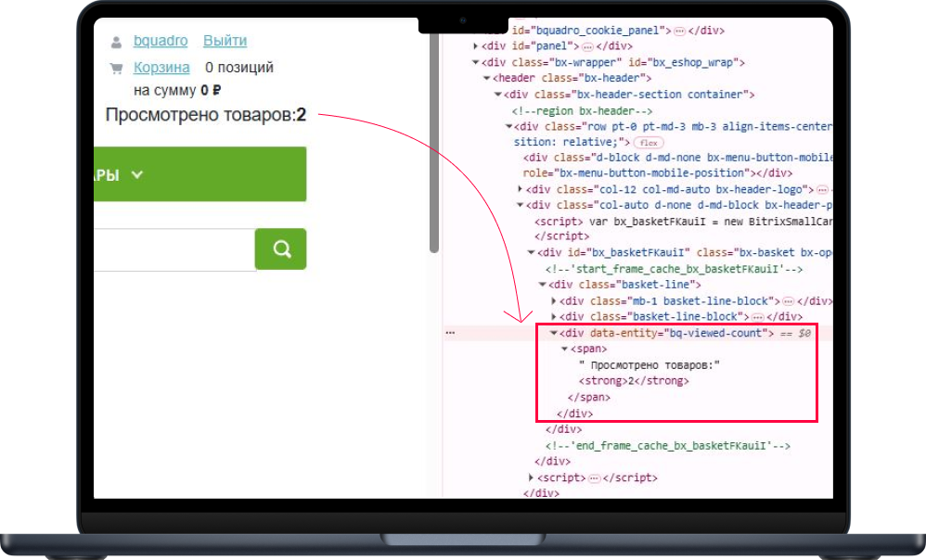Image resolution: width=926 pixels, height=560 pixels.
Task: Click ellipsis badge in mb-1 basket-line-block
Action: [x=788, y=301]
